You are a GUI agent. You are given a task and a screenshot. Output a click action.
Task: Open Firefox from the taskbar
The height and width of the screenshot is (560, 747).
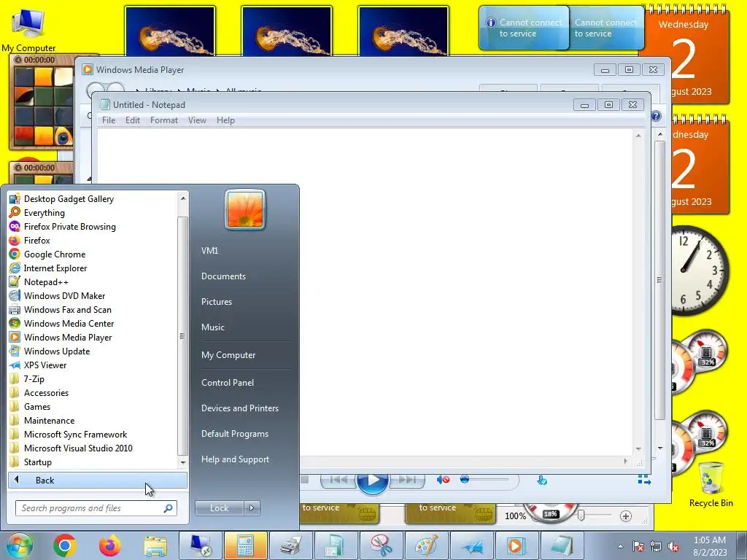(x=110, y=545)
